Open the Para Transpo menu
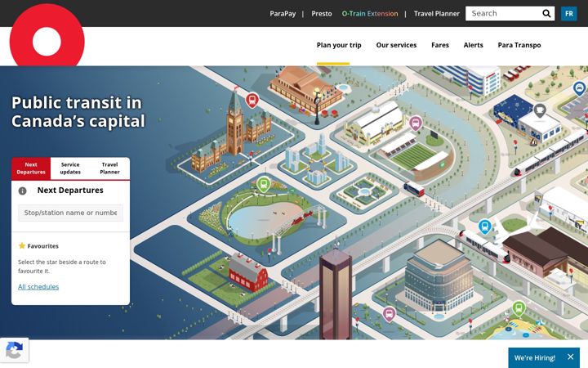The height and width of the screenshot is (368, 588). (x=519, y=45)
